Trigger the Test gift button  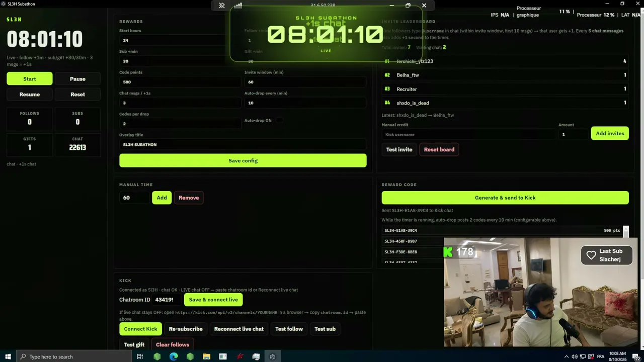(134, 344)
